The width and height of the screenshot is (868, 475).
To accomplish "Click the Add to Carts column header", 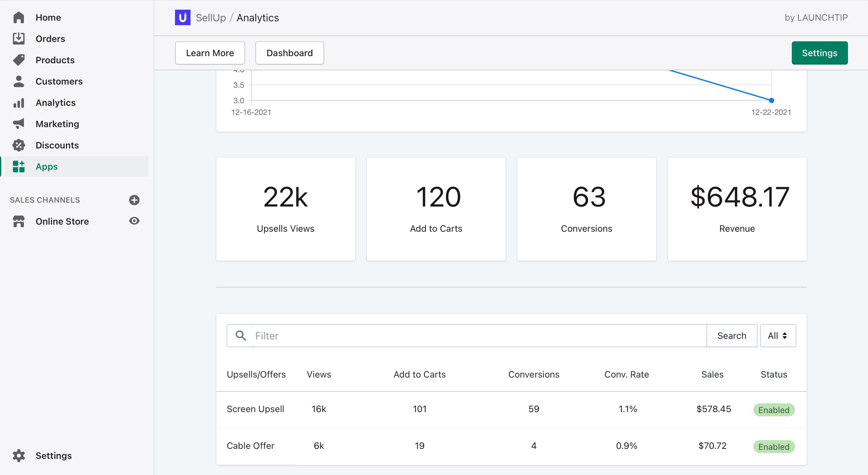I will click(x=419, y=374).
